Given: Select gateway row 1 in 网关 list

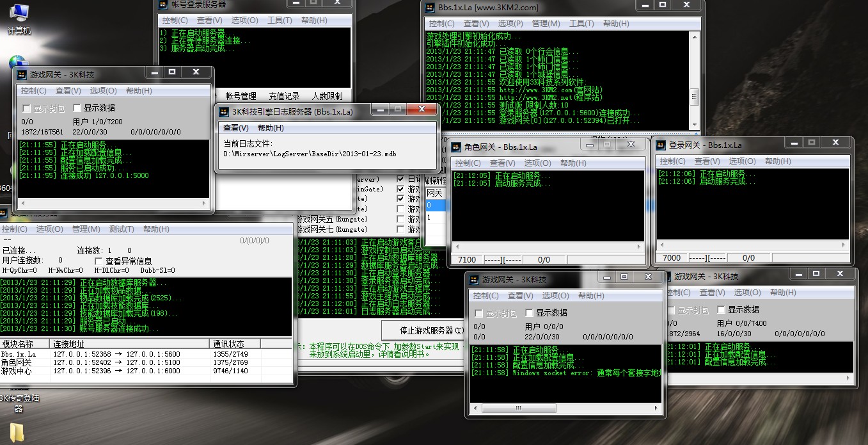Looking at the screenshot, I should pos(436,217).
